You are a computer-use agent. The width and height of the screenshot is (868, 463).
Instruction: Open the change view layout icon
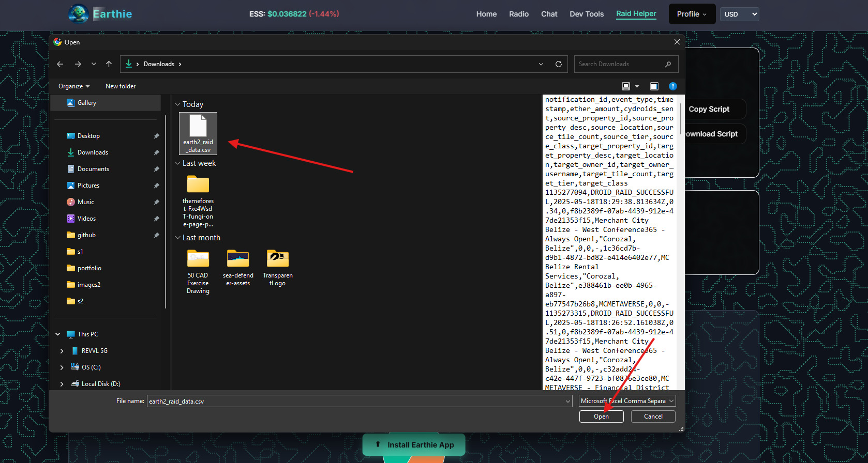[x=626, y=86]
